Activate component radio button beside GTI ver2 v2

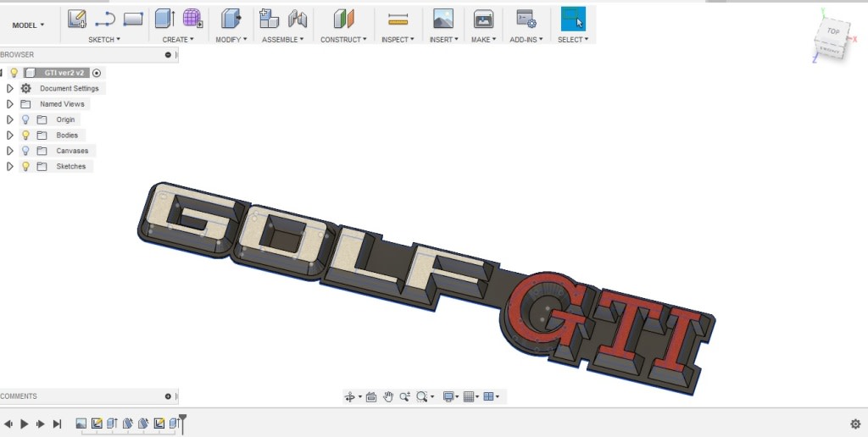97,73
